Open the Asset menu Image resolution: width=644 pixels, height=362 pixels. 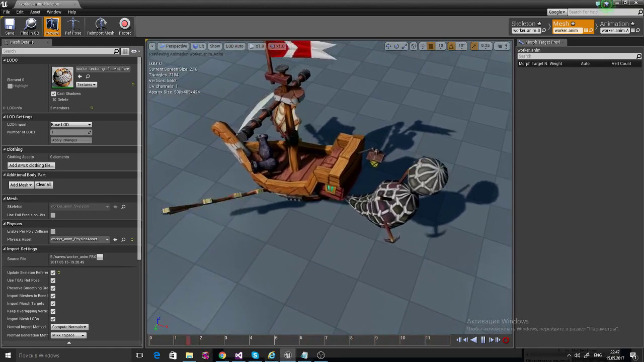35,12
